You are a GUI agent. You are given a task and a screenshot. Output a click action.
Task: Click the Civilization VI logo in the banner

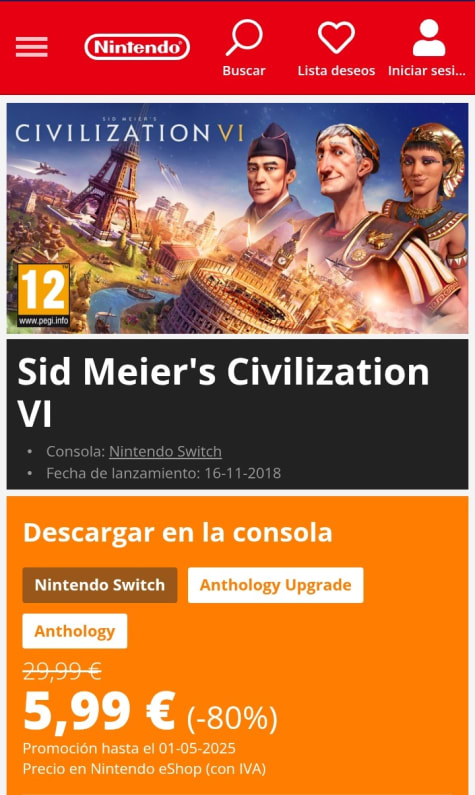click(x=129, y=131)
